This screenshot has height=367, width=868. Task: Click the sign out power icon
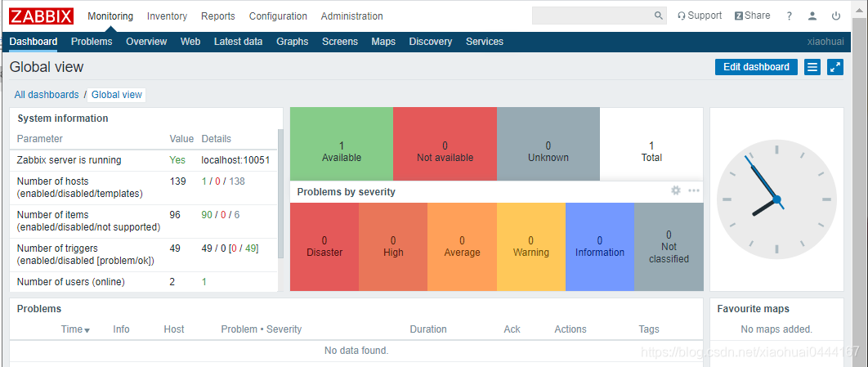(x=836, y=16)
